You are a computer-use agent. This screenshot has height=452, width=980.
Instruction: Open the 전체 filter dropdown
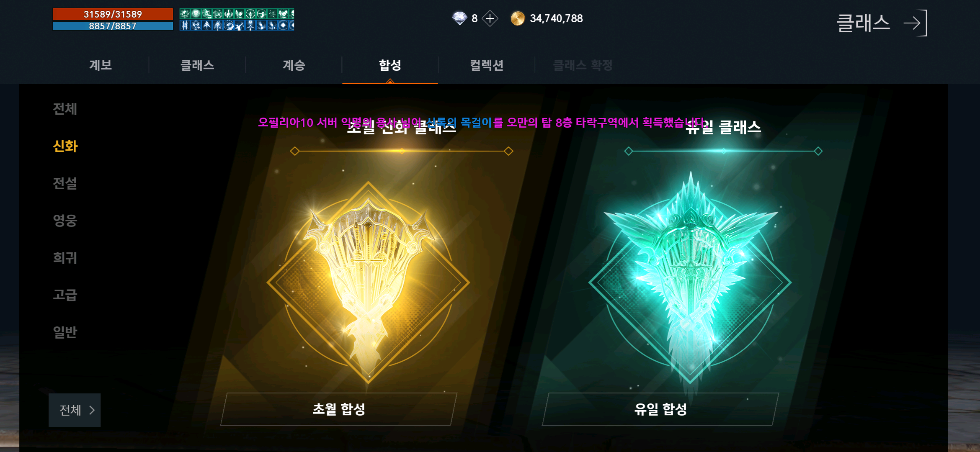point(75,410)
